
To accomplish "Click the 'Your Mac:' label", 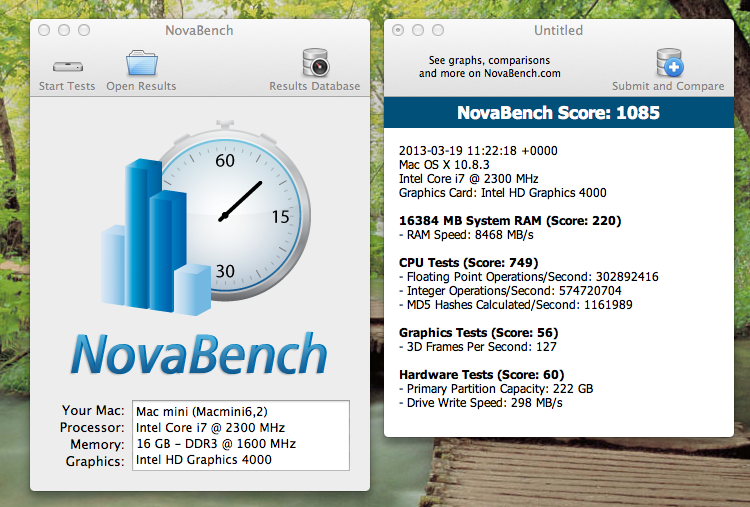I will [93, 411].
